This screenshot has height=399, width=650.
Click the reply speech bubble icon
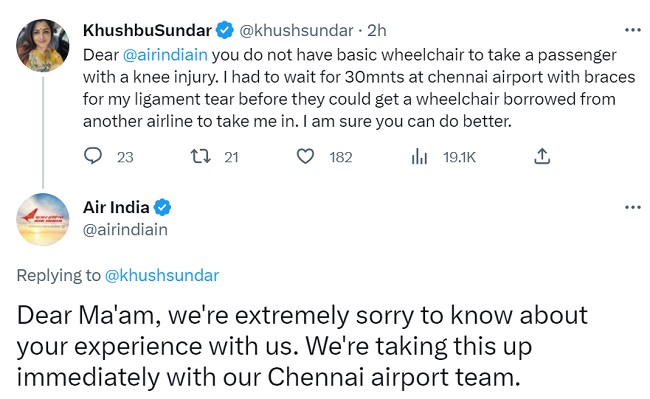tap(93, 157)
